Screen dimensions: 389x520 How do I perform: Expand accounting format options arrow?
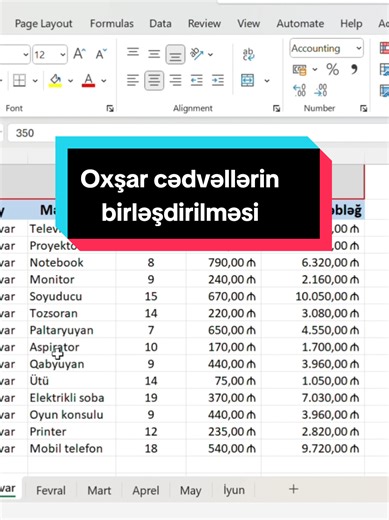click(315, 70)
